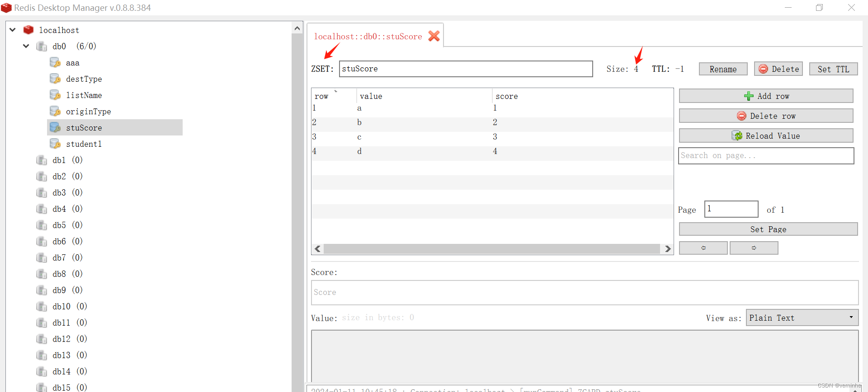
Task: Go to previous page arrow button
Action: pos(703,248)
